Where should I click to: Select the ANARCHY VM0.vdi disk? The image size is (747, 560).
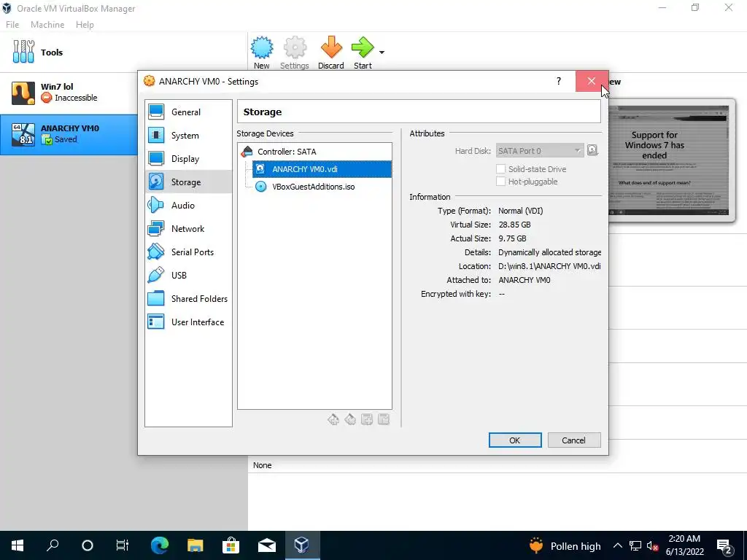tap(322, 169)
